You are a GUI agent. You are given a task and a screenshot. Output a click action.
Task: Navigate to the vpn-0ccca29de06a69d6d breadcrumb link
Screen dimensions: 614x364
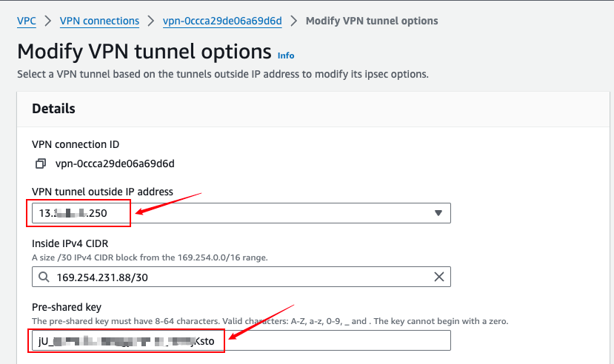(222, 21)
